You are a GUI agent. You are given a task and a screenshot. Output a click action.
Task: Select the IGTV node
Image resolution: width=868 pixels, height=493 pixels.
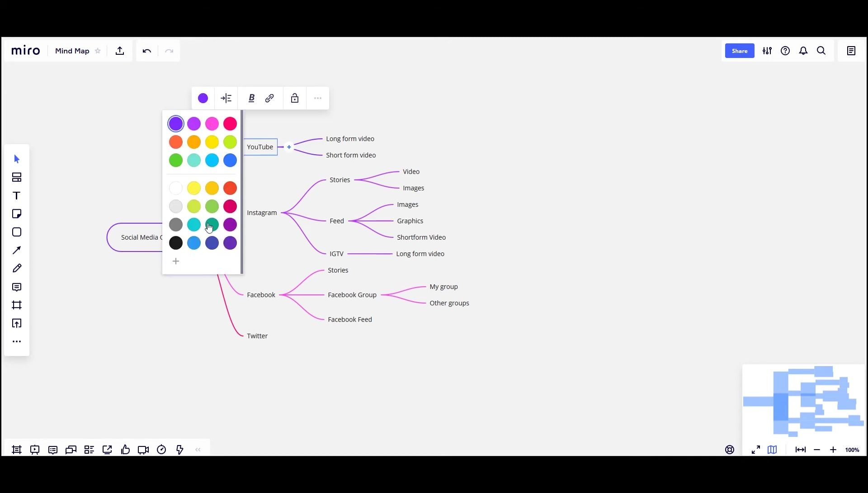tap(336, 254)
